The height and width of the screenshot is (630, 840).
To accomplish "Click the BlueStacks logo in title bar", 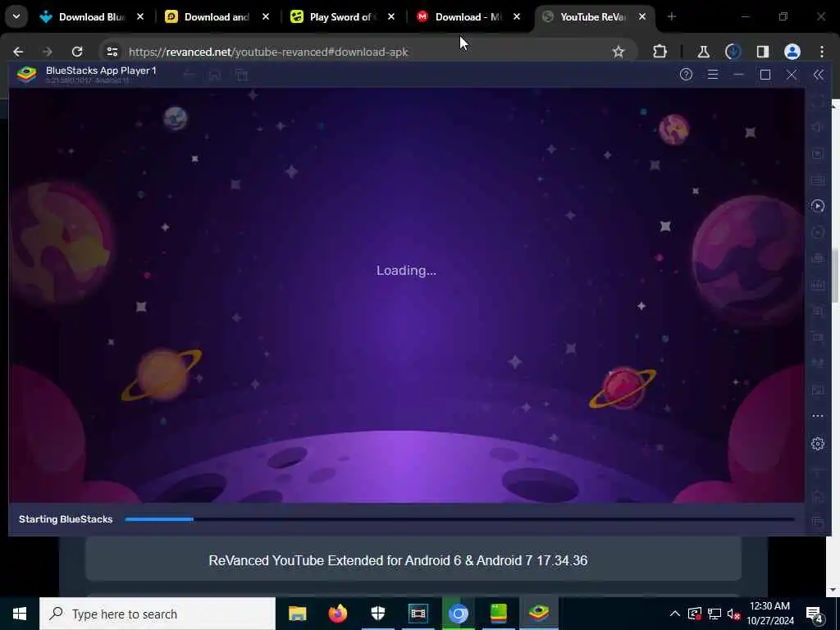I will click(x=26, y=75).
